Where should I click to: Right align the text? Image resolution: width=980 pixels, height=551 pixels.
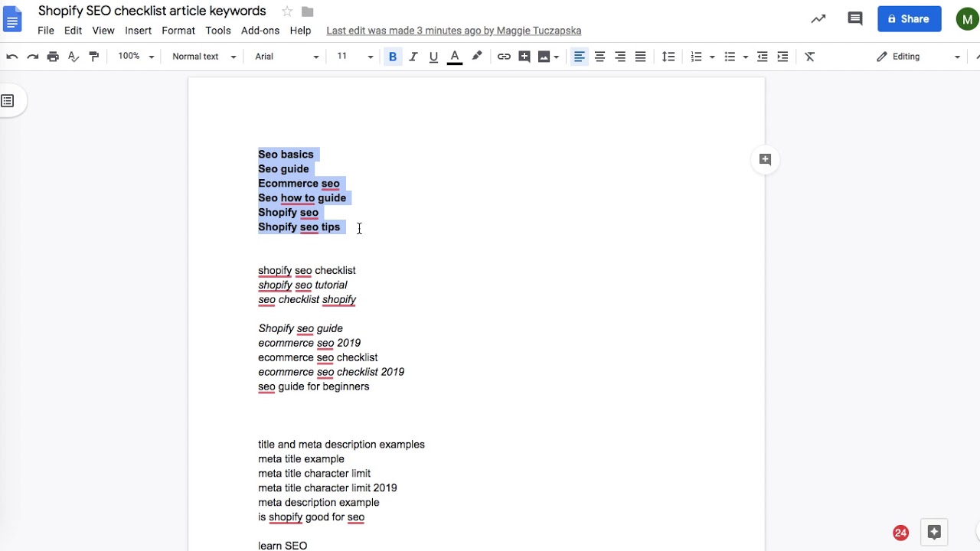click(x=620, y=57)
